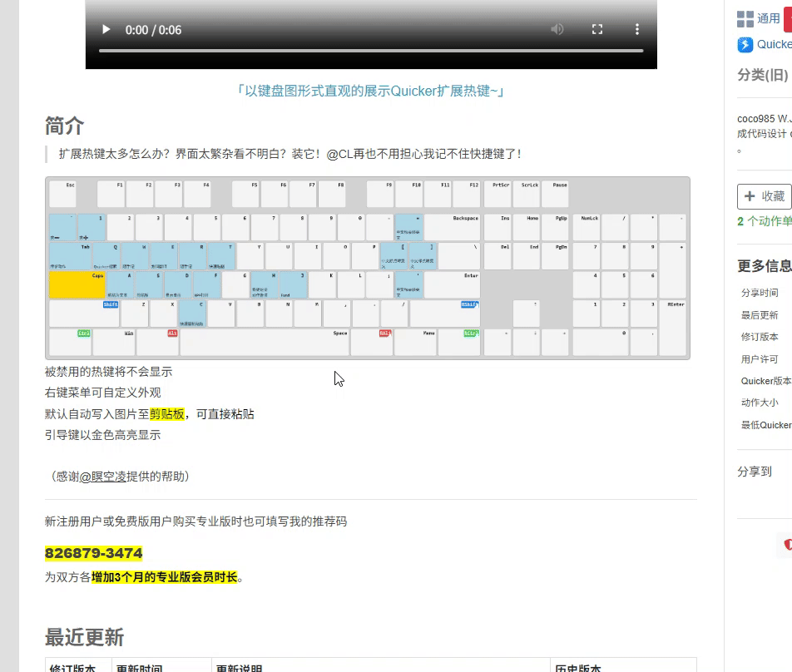Viewport: 792px width, 672px height.
Task: Play the video
Action: click(x=106, y=30)
